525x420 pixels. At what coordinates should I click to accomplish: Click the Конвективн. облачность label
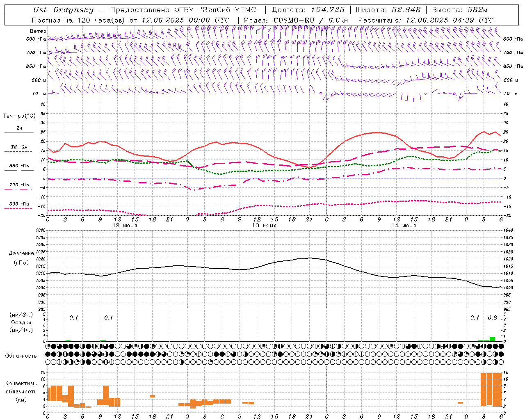click(x=21, y=388)
